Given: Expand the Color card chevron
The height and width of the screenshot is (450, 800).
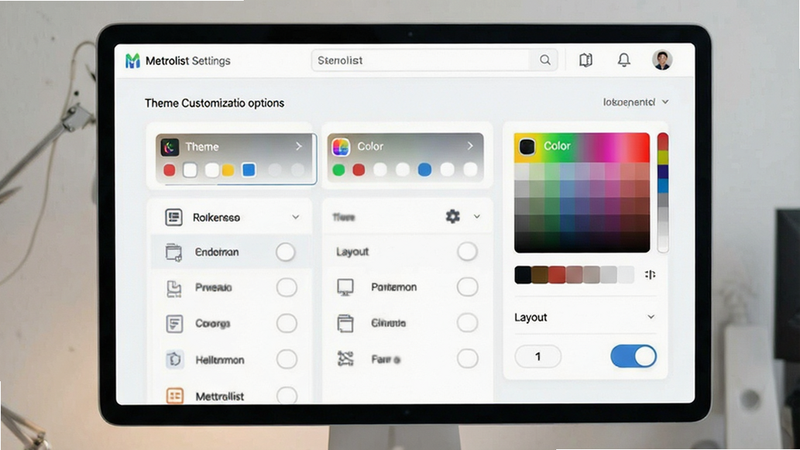Looking at the screenshot, I should 470,146.
